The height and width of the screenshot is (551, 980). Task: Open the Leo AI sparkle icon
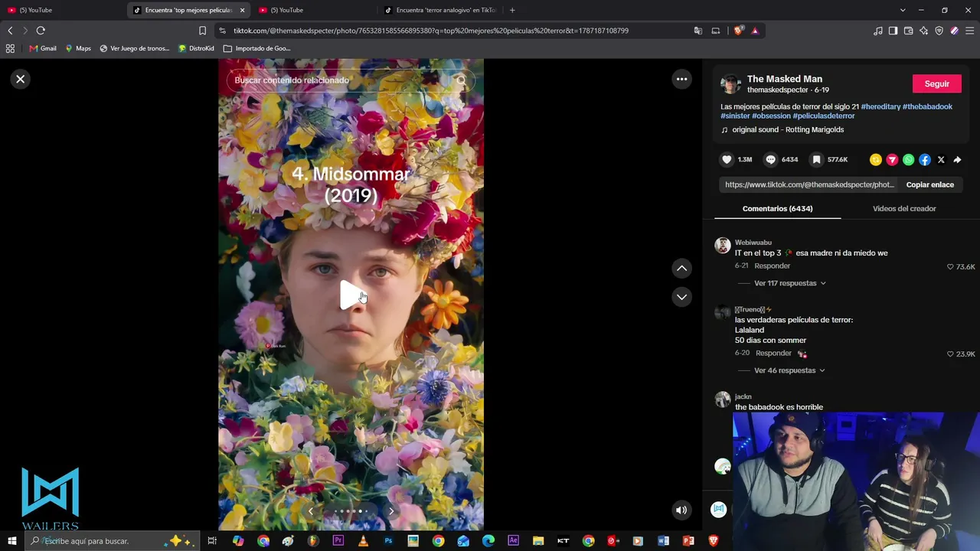pos(923,31)
